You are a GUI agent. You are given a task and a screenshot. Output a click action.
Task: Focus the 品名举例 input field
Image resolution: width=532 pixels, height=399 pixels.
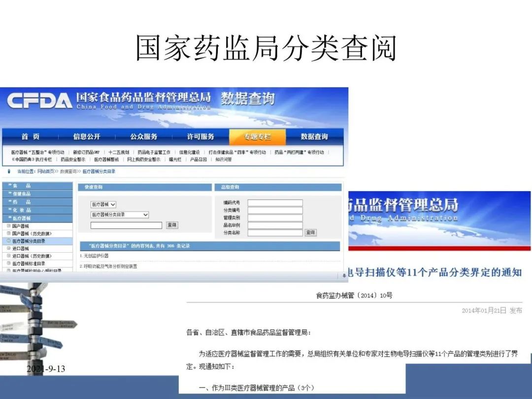pos(275,225)
